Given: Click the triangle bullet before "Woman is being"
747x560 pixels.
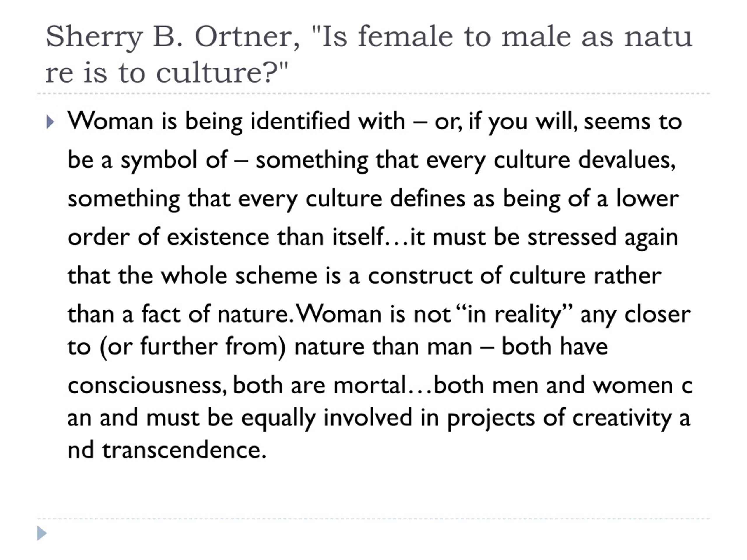Looking at the screenshot, I should [x=50, y=122].
